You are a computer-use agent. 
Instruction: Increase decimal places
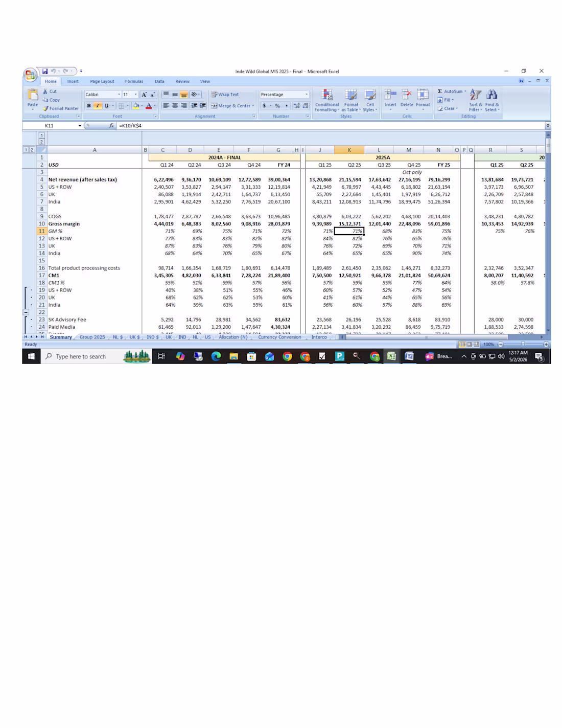tap(296, 106)
